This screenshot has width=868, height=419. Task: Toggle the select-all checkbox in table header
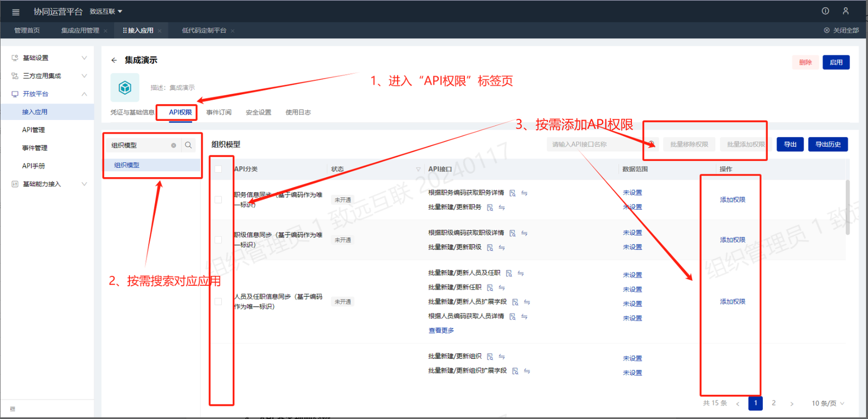point(218,169)
